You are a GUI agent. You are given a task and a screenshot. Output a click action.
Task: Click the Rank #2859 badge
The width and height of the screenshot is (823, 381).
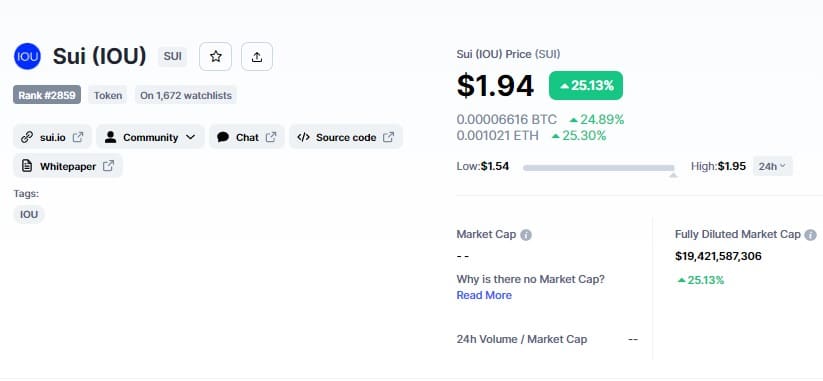(x=47, y=95)
